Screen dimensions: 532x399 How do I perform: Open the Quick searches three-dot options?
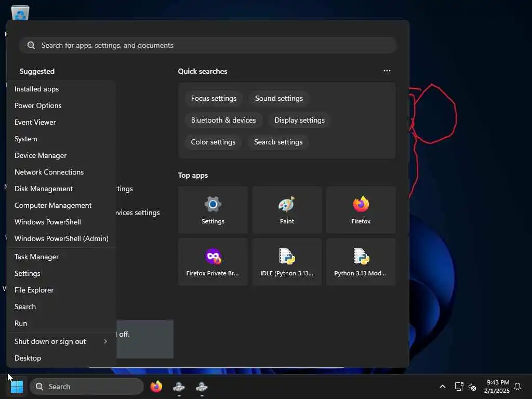pyautogui.click(x=387, y=71)
